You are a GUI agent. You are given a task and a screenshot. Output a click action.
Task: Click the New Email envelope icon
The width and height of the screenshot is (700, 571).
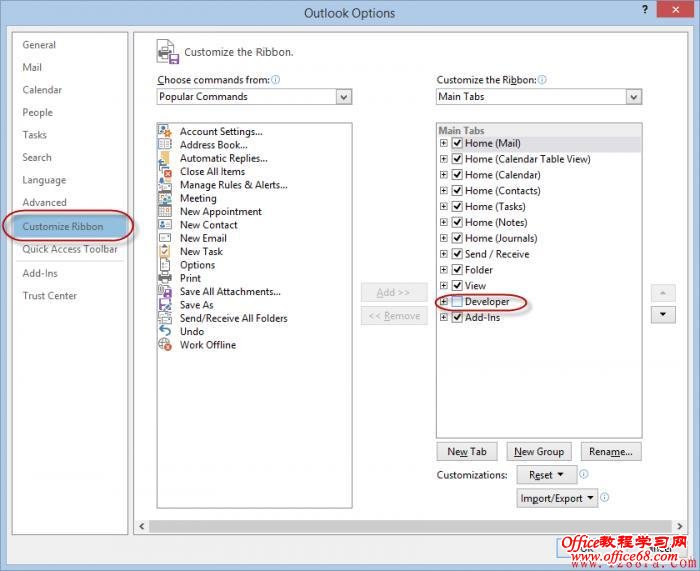pyautogui.click(x=165, y=238)
